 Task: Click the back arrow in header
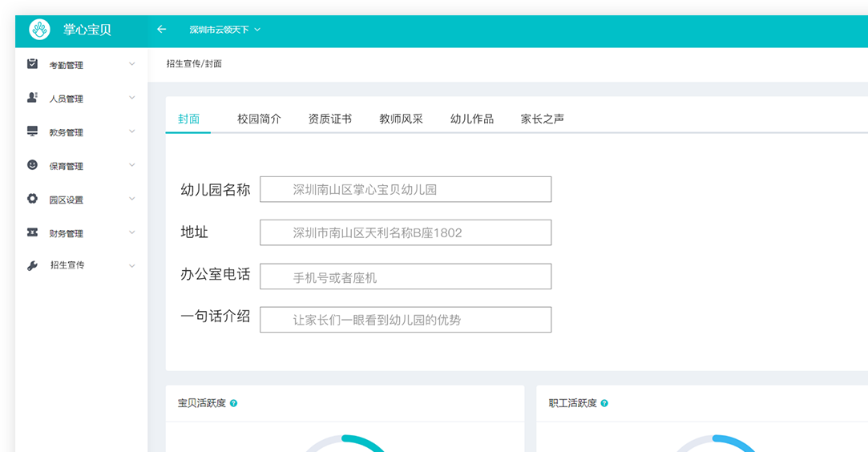tap(161, 30)
